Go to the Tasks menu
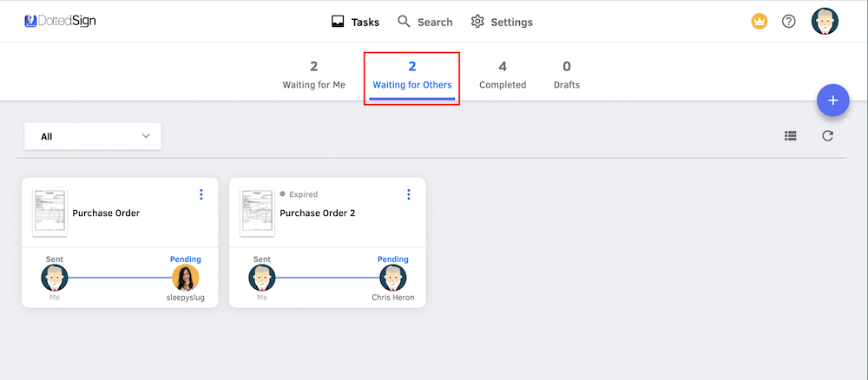Viewport: 868px width, 380px height. pyautogui.click(x=356, y=22)
